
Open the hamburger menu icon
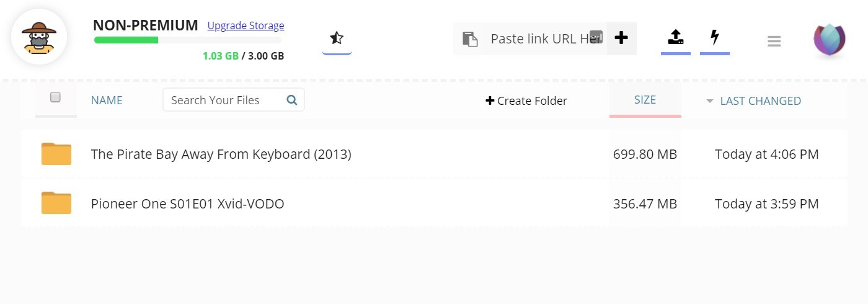pos(774,42)
